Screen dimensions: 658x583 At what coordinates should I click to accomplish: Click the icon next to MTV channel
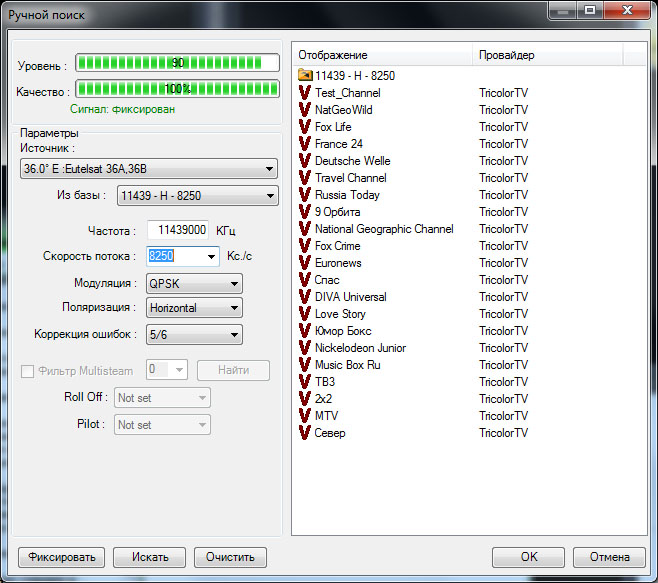click(x=305, y=416)
